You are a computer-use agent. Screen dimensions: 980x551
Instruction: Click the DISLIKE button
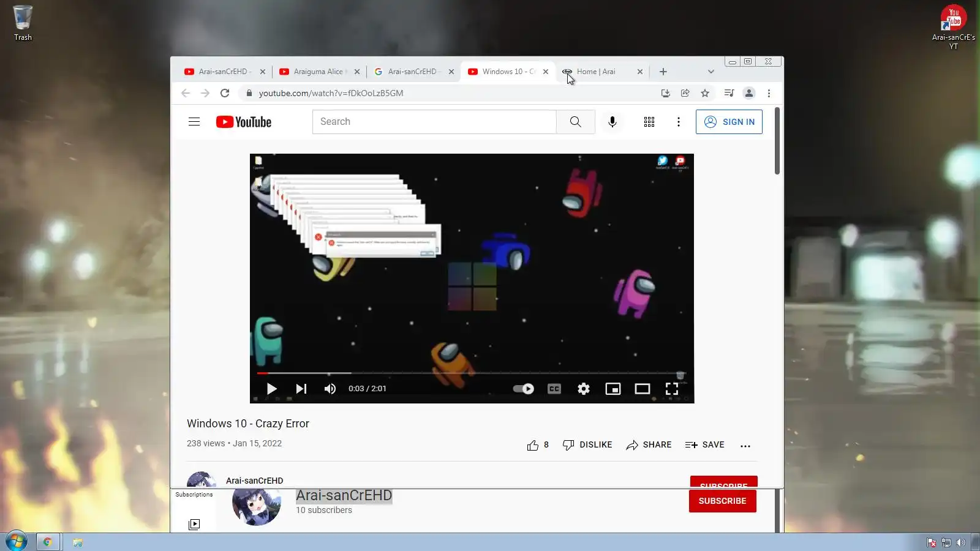587,445
